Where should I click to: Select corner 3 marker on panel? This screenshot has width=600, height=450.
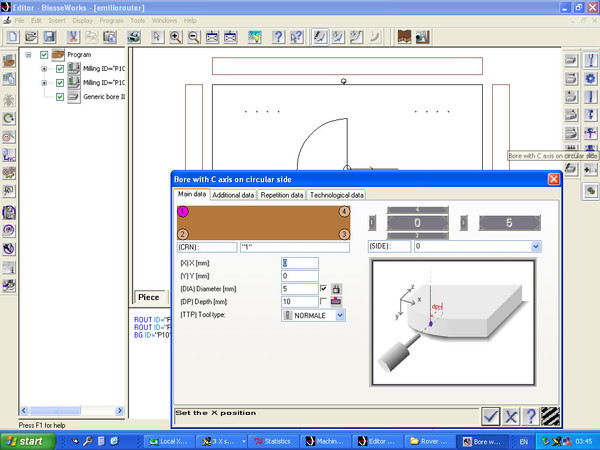pyautogui.click(x=344, y=234)
